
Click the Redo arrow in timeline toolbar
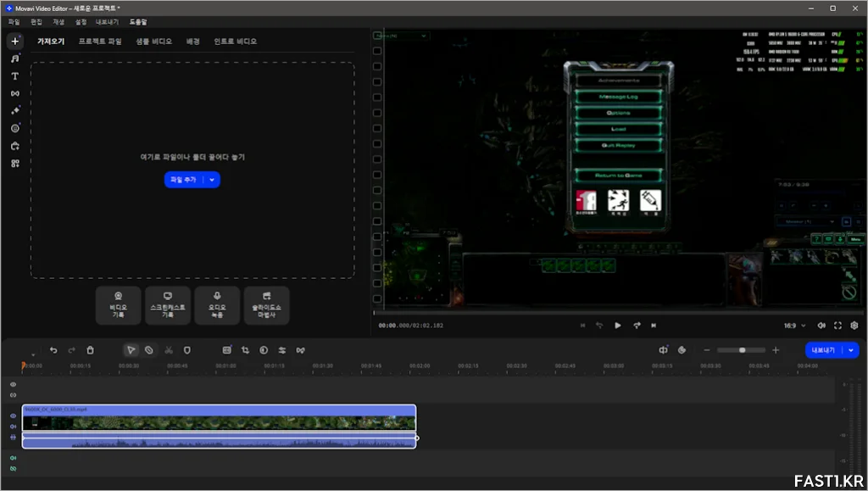pos(71,350)
